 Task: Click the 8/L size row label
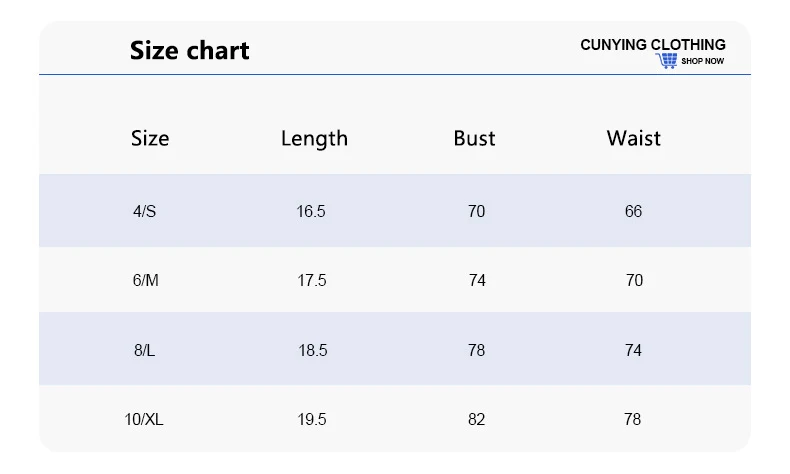click(145, 351)
